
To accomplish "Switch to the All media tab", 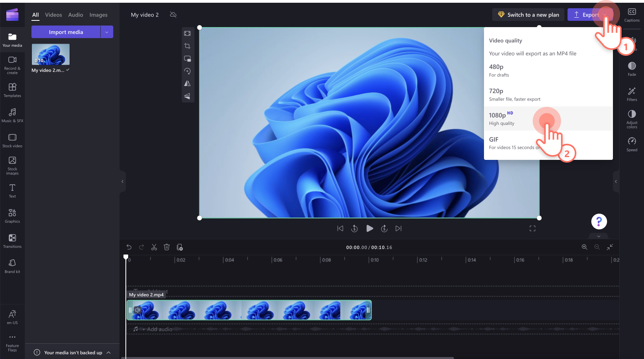I will point(35,15).
